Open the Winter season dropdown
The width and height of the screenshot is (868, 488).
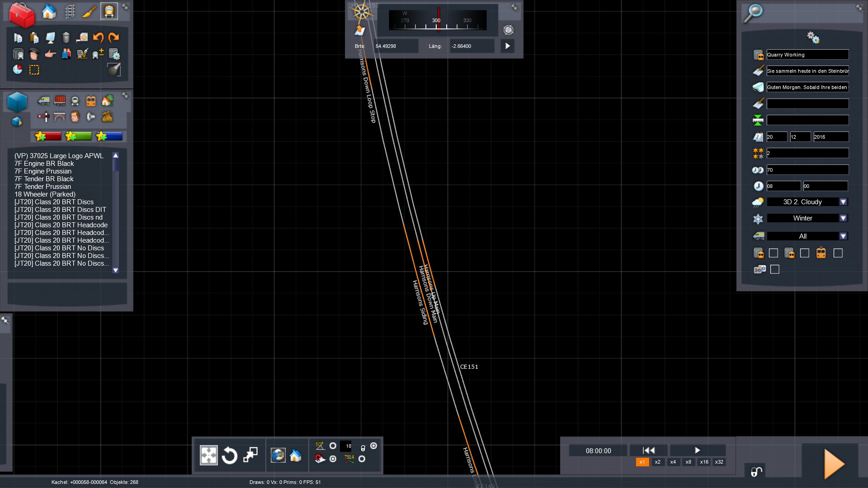[843, 218]
